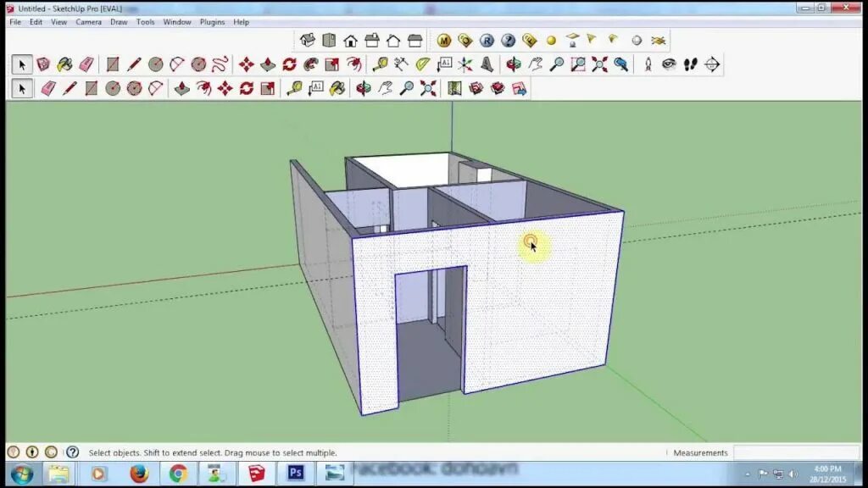Open Get Models 3D Warehouse icon
868x488 pixels.
coord(476,88)
